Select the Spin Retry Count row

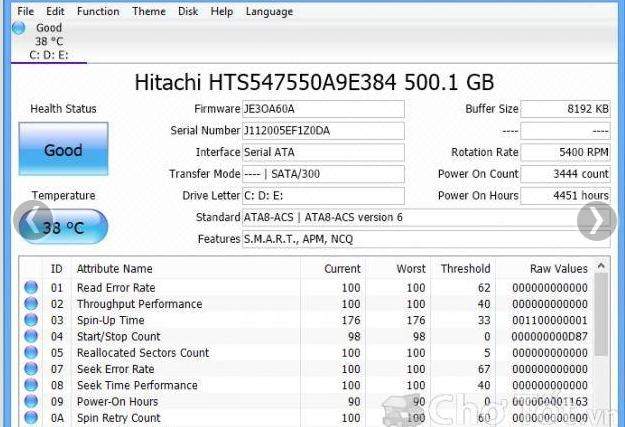pyautogui.click(x=306, y=418)
